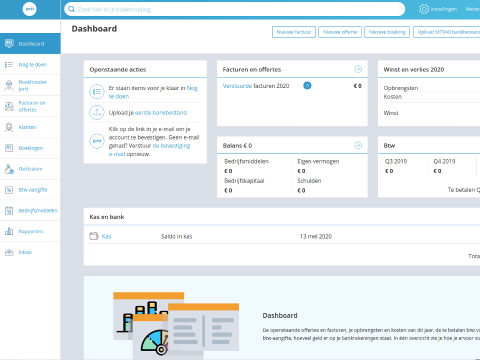Click the list icon in Openstaande acties
This screenshot has height=360, width=480.
point(97,92)
